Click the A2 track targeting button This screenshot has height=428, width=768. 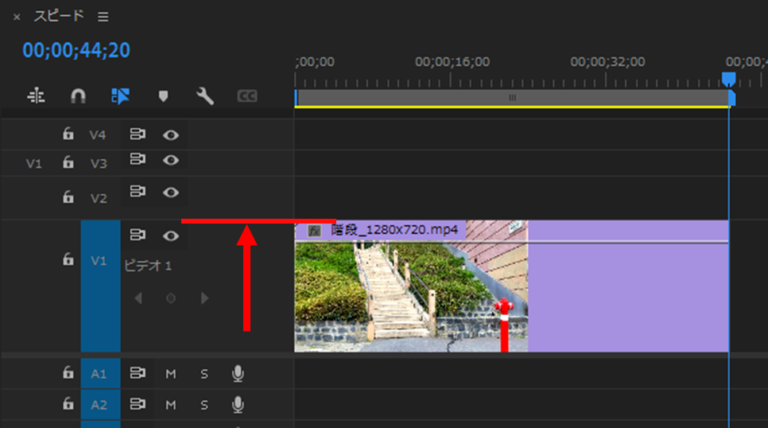(x=99, y=404)
